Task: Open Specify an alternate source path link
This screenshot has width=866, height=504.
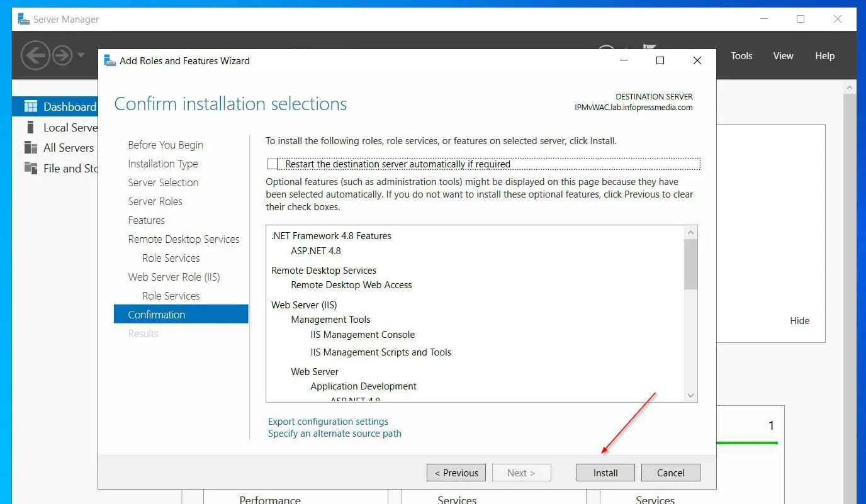Action: click(334, 433)
